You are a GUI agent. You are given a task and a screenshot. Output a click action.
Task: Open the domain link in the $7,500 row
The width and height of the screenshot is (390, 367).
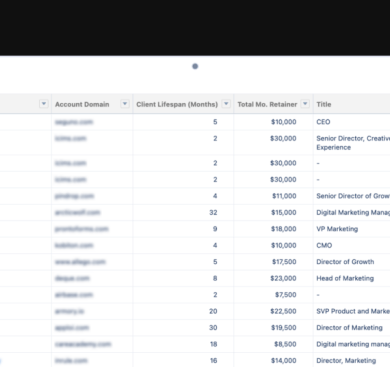[74, 295]
